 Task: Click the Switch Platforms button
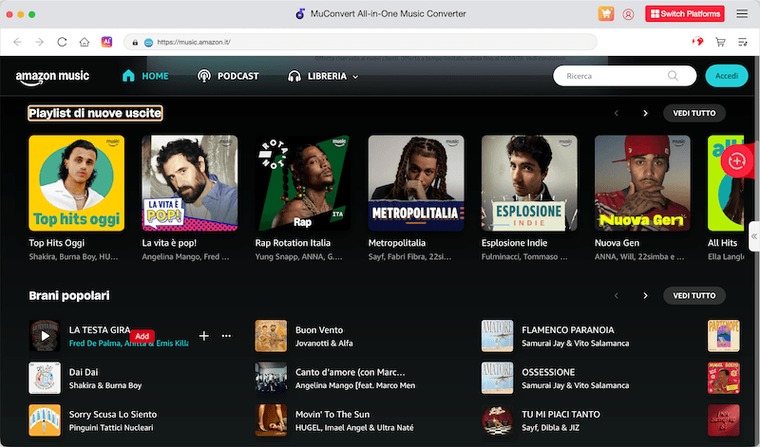[685, 14]
